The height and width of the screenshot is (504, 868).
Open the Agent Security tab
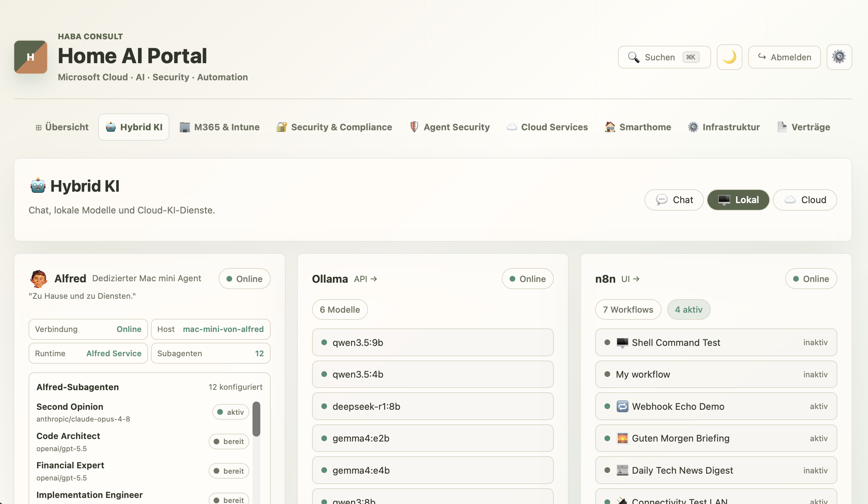[450, 127]
